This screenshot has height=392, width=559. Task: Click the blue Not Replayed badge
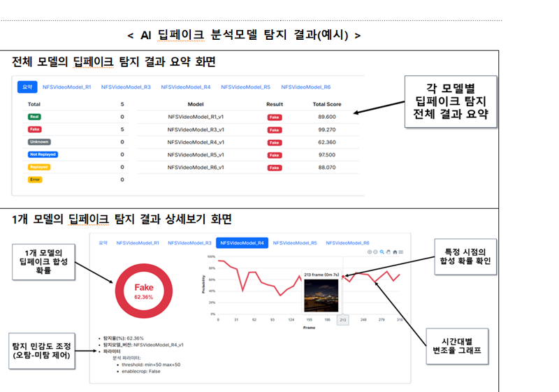point(43,154)
